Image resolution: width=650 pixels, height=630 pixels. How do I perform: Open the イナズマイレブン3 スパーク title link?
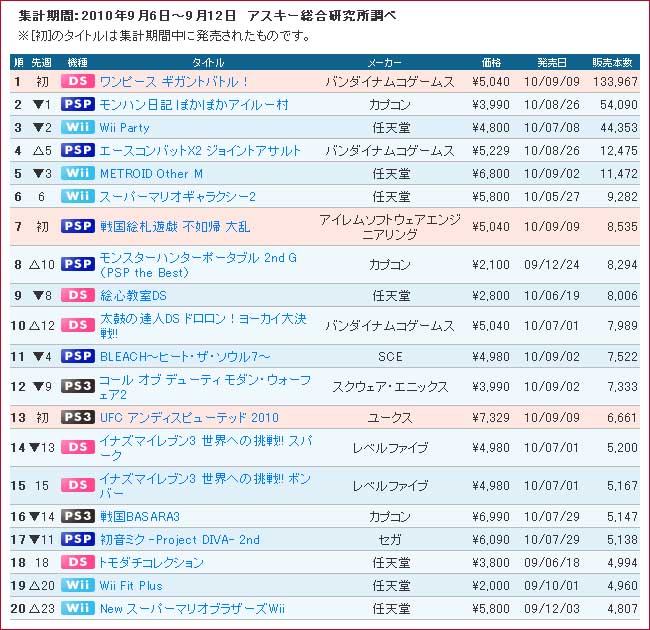point(206,448)
